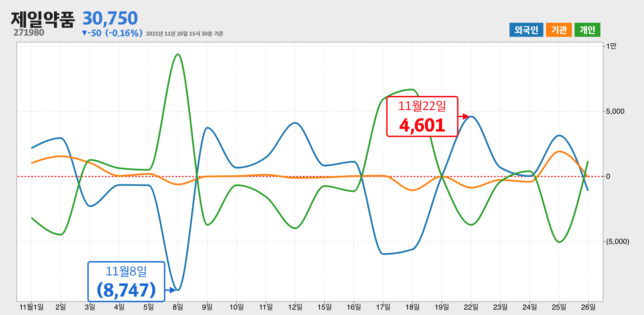The width and height of the screenshot is (644, 315).
Task: Click the x-axis label 3일
Action: 90,307
